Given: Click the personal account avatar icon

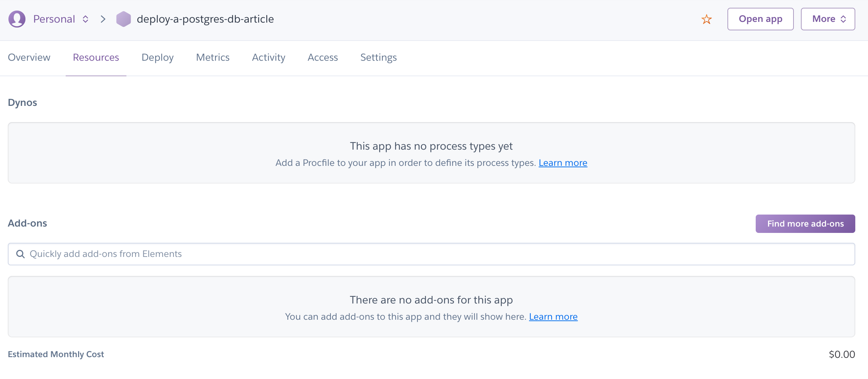Looking at the screenshot, I should pyautogui.click(x=16, y=19).
